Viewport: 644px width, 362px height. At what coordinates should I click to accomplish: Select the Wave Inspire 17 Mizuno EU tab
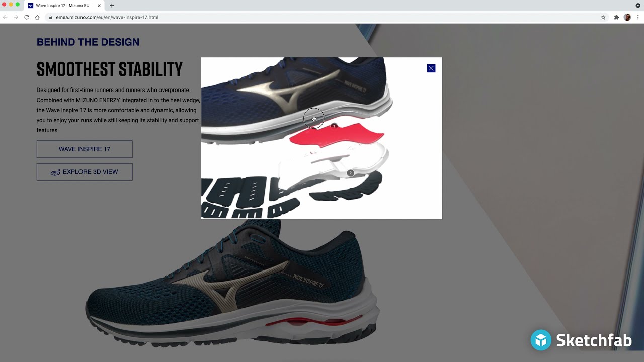point(64,6)
